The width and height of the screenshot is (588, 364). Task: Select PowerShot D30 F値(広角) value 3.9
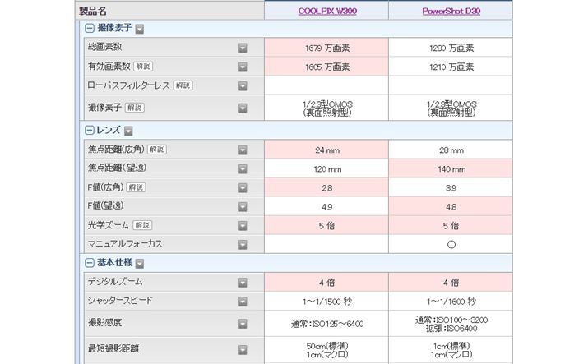tap(451, 188)
